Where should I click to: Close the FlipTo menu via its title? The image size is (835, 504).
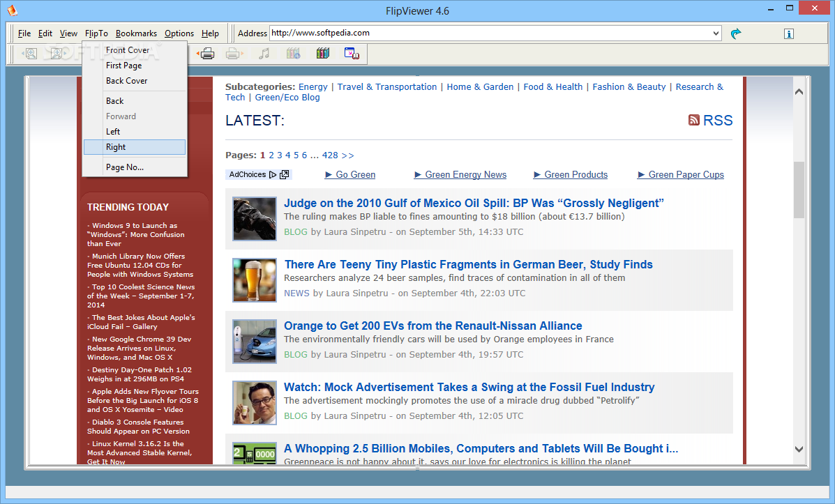point(96,33)
